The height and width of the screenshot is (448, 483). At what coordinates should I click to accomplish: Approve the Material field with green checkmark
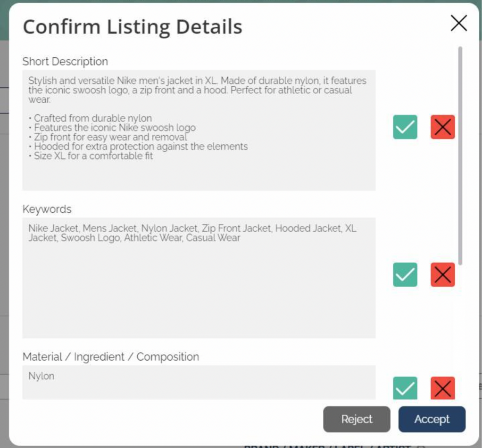pyautogui.click(x=405, y=388)
